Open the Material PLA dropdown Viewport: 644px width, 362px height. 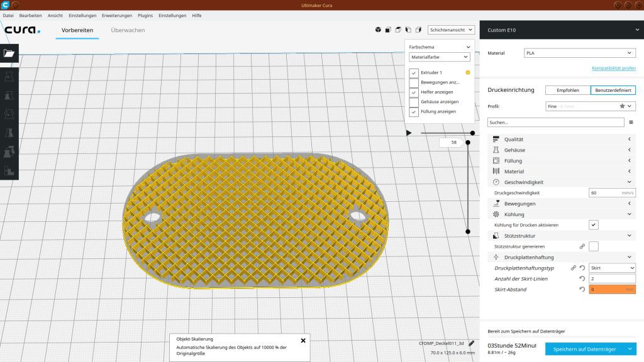[x=579, y=53]
